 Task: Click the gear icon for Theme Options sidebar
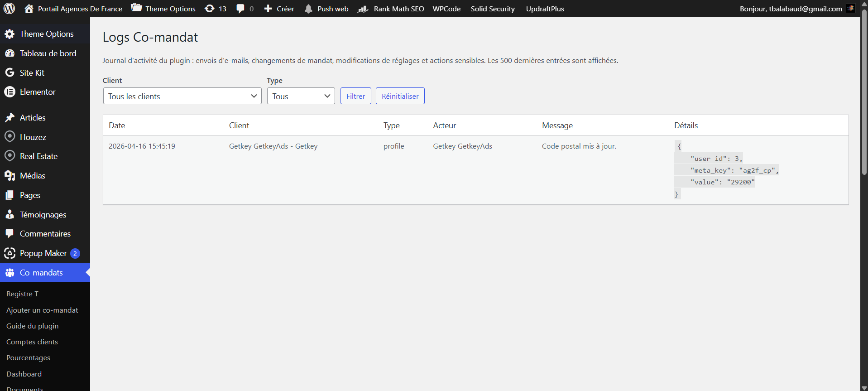point(10,34)
